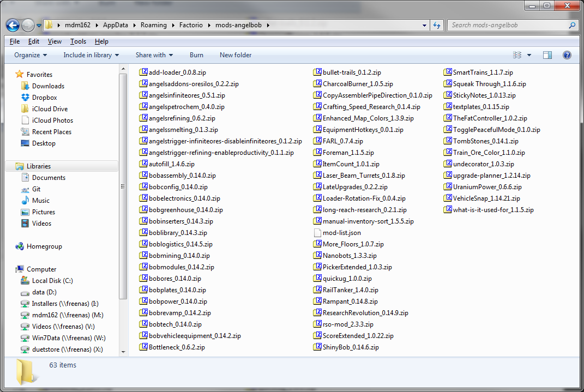Toggle the preview pane icon
The width and height of the screenshot is (584, 392).
coord(547,55)
